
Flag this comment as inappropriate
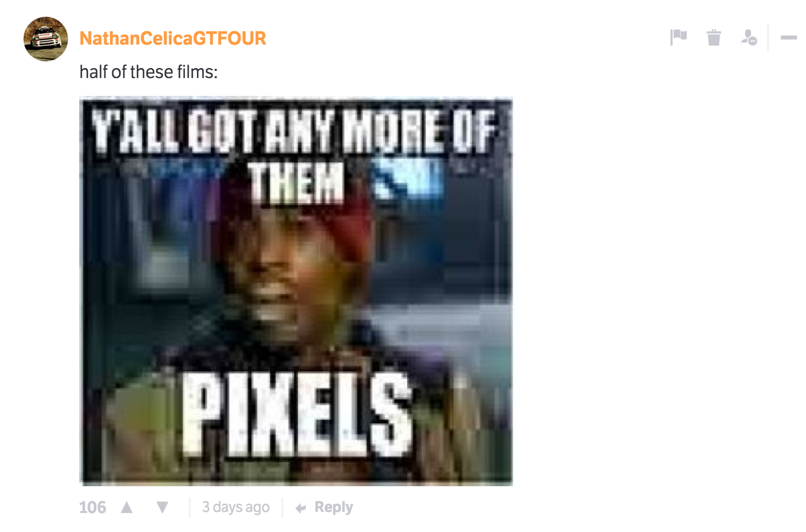678,37
